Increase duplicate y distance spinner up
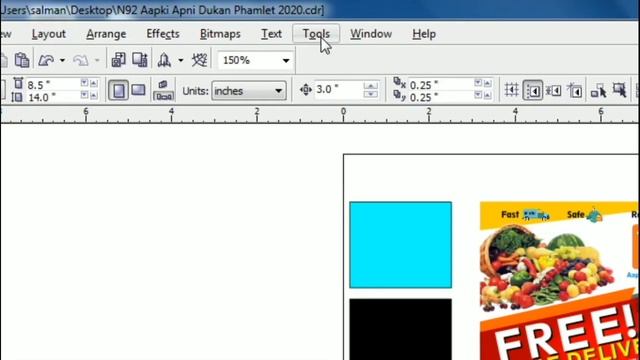640x360 pixels. click(487, 96)
